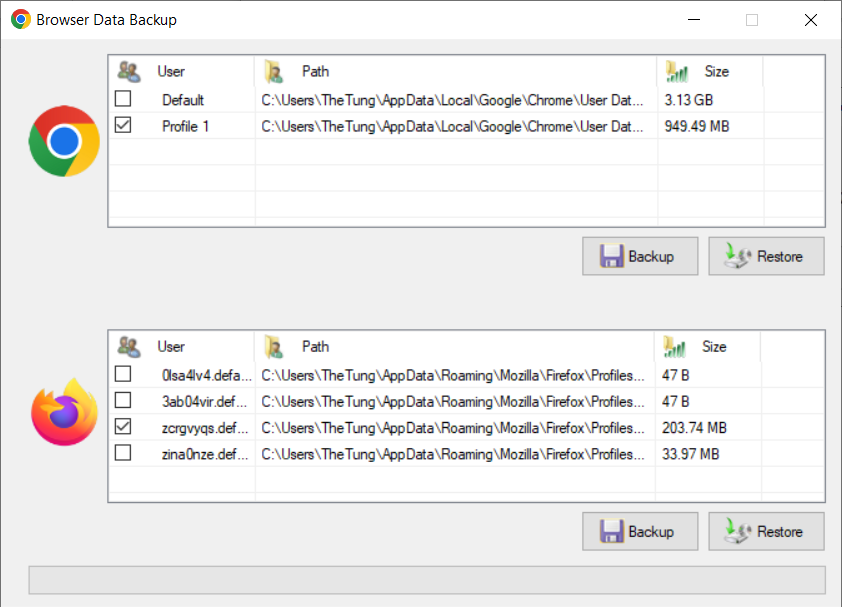
Task: Click the Size chart icon in Firefox list
Action: tap(677, 347)
